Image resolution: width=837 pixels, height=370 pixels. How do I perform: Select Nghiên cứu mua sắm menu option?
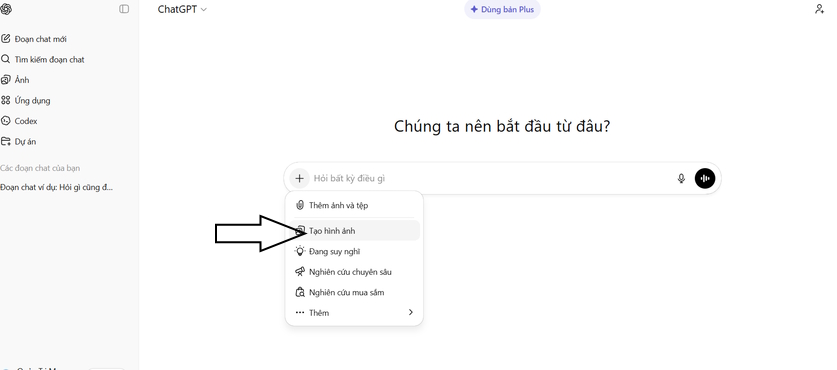[354, 292]
